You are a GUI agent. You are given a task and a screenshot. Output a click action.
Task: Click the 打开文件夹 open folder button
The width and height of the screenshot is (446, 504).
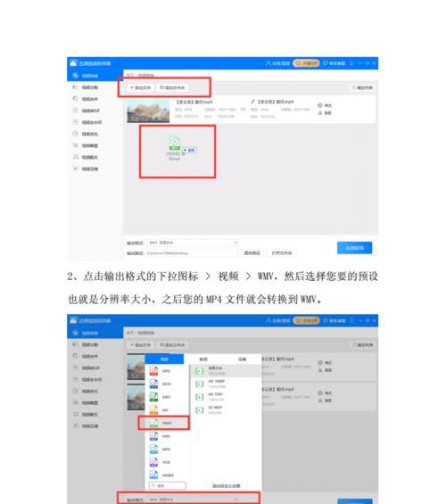pos(282,253)
